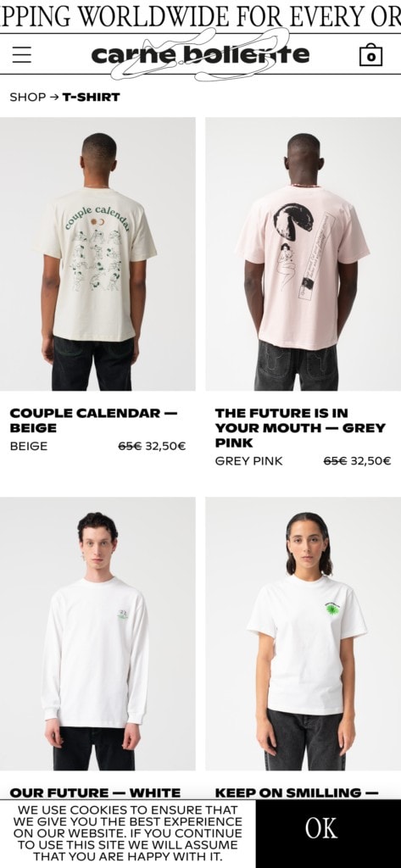This screenshot has height=868, width=401.
Task: View the white long sleeve shirt photo
Action: (x=97, y=633)
